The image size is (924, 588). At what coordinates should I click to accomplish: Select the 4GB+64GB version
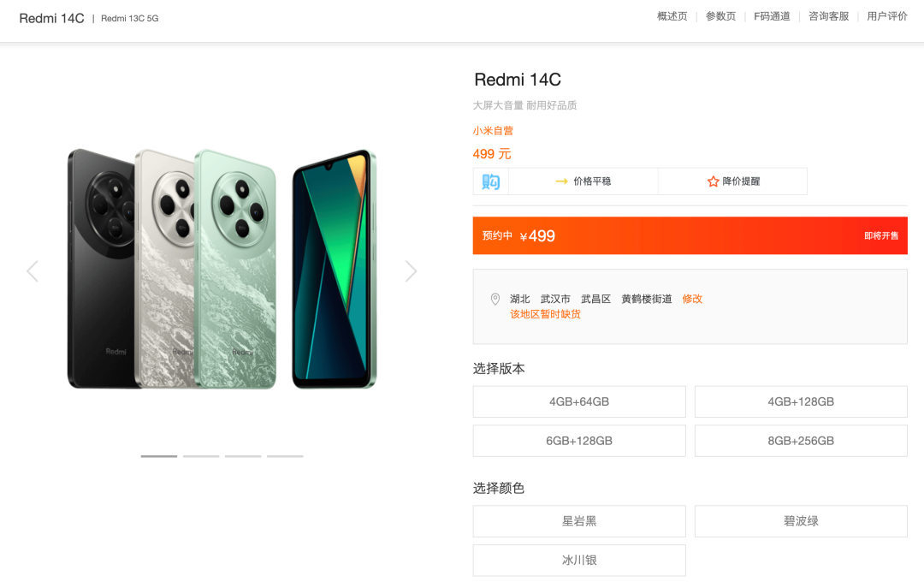click(579, 401)
